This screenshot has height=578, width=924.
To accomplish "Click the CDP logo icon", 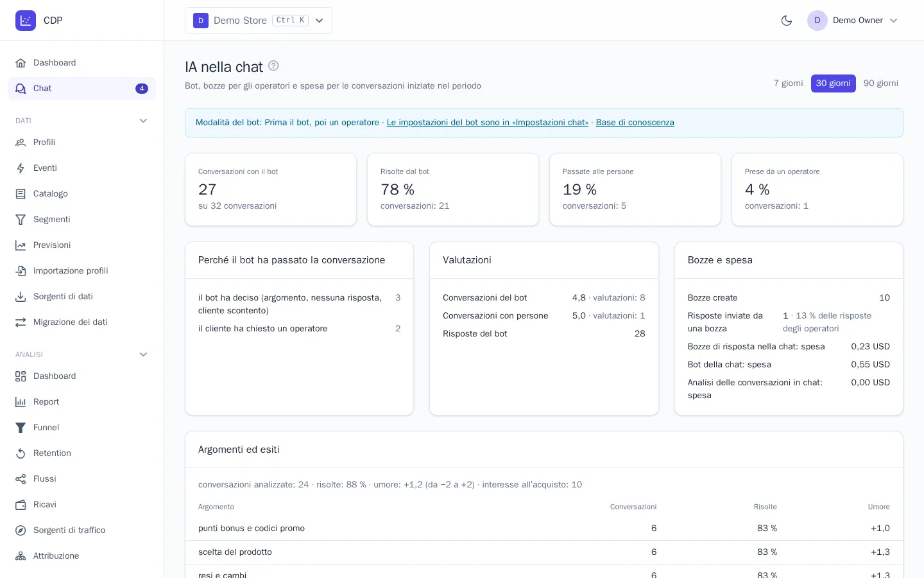I will coord(26,21).
